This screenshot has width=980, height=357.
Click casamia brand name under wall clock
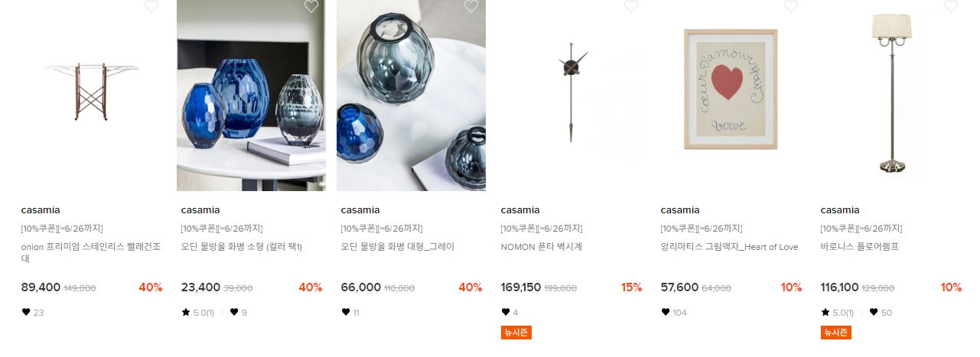(520, 210)
